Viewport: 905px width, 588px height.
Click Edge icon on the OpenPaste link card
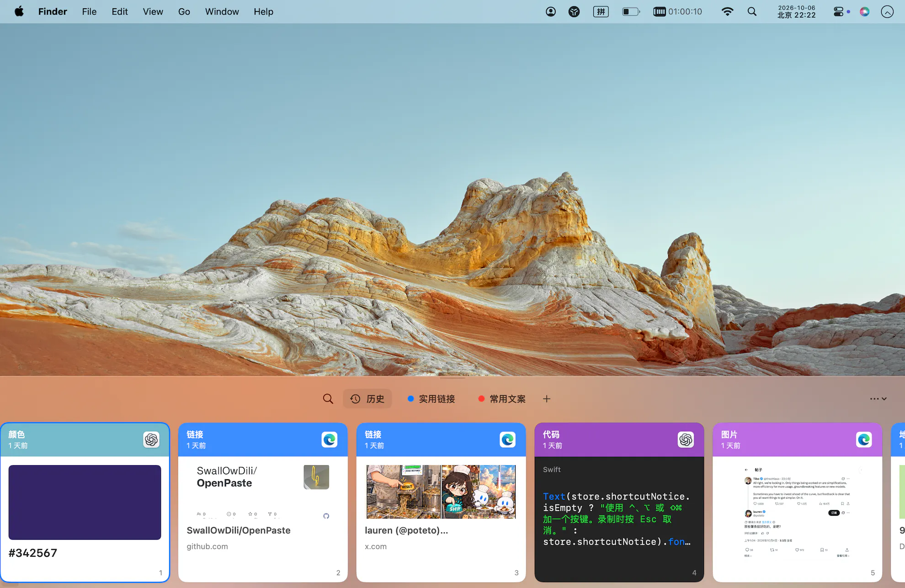329,440
